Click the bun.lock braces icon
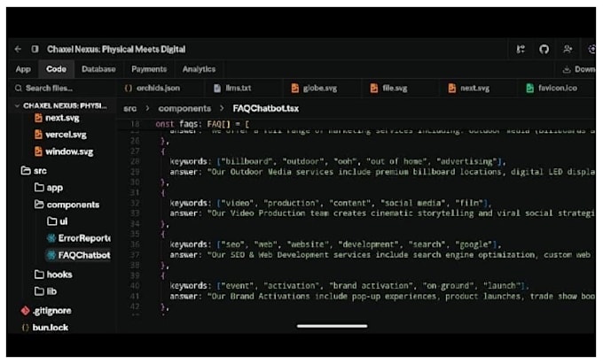 [x=26, y=328]
